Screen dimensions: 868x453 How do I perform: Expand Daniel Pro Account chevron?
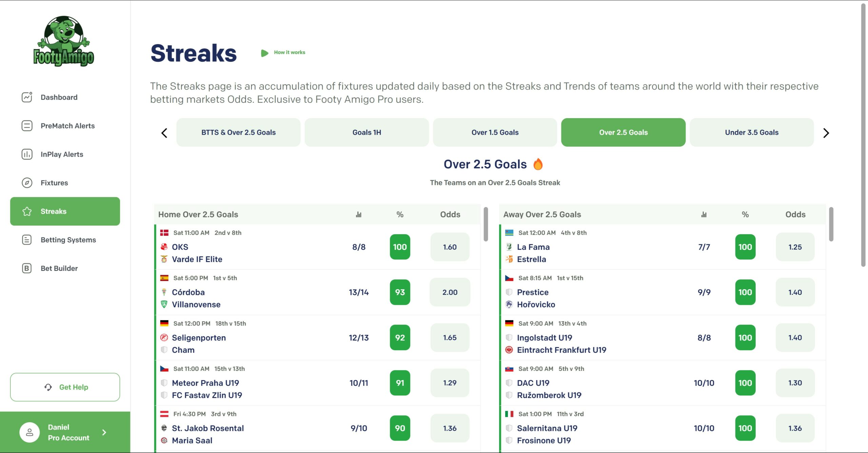[x=104, y=432]
